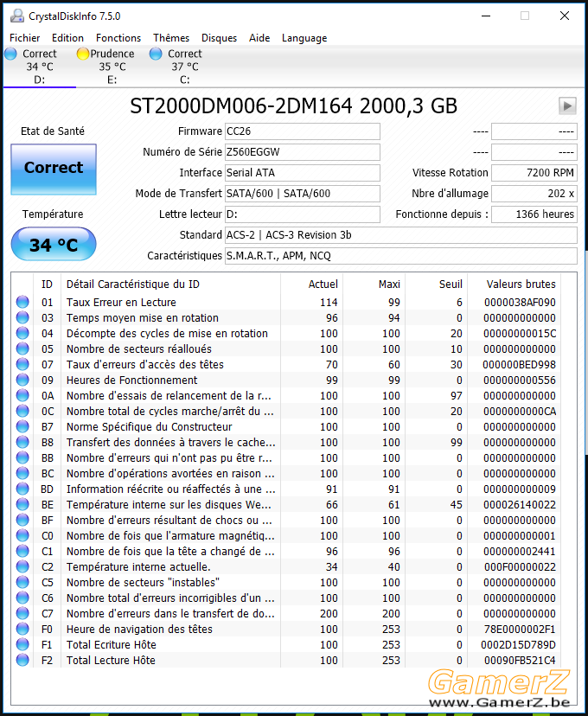Click the Caractéristiques field S.M.A.R.T., APM, NCQ
The image size is (588, 716).
pyautogui.click(x=401, y=256)
